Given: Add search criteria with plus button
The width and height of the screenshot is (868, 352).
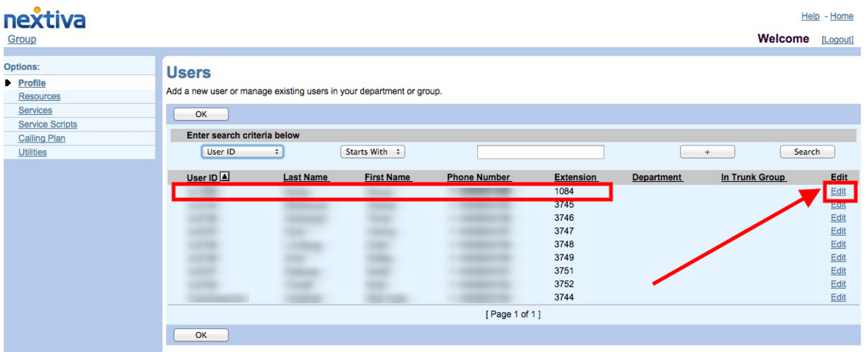Looking at the screenshot, I should click(x=707, y=152).
